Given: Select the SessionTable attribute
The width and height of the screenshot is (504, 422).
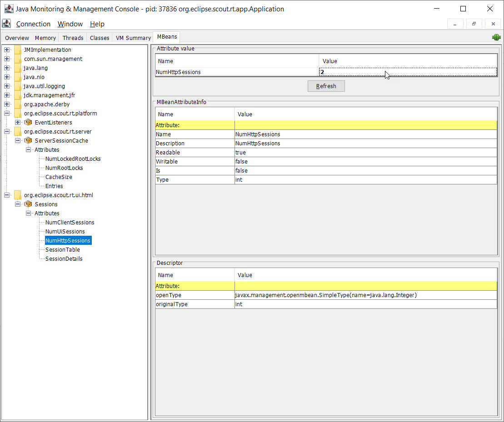Looking at the screenshot, I should (x=62, y=249).
